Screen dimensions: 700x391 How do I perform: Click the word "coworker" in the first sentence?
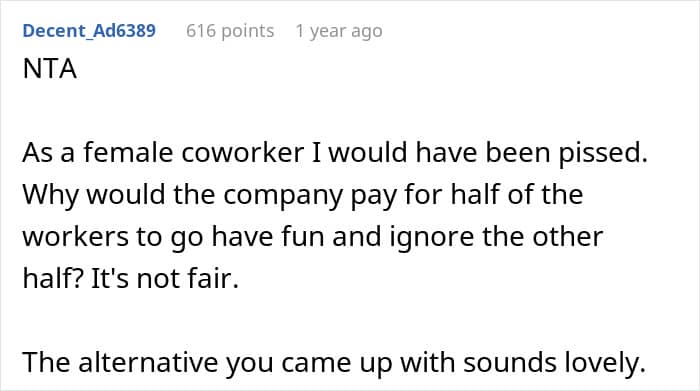pyautogui.click(x=242, y=153)
